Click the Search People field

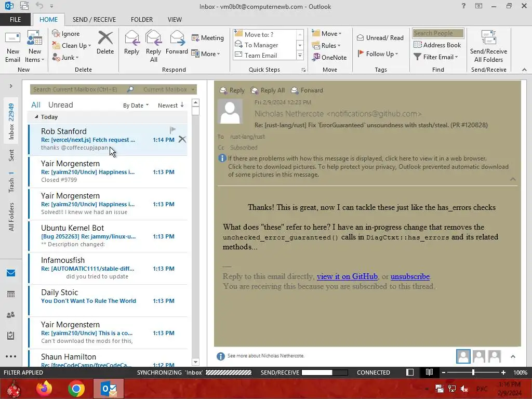[438, 33]
